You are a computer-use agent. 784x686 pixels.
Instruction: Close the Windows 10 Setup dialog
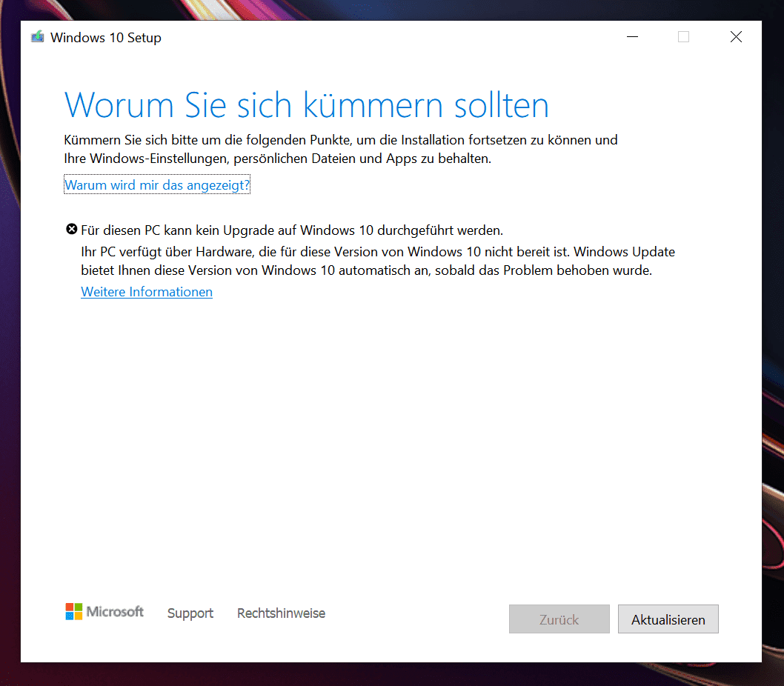[735, 37]
